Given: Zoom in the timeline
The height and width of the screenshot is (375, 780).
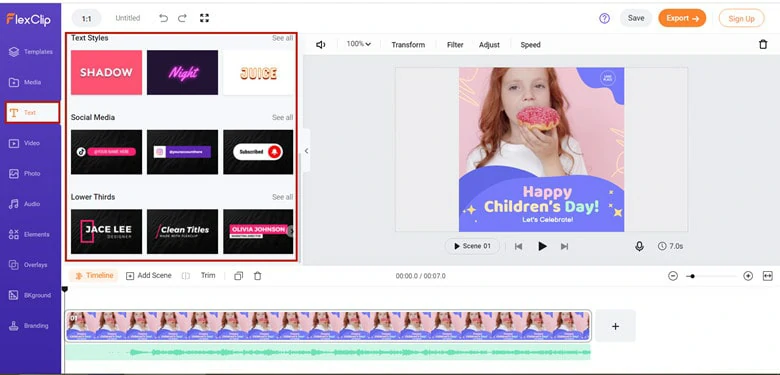Looking at the screenshot, I should pos(748,276).
